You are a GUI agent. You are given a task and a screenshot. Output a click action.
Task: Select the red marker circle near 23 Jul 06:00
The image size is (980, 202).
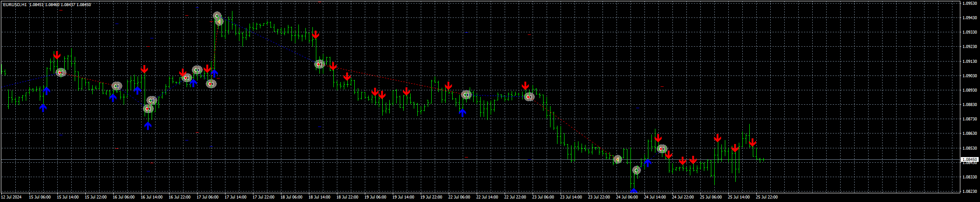(529, 97)
